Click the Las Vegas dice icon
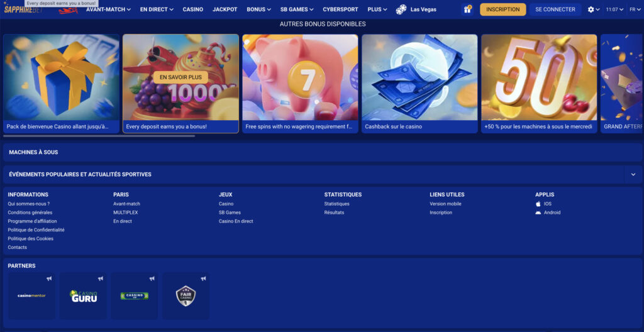 coord(401,9)
